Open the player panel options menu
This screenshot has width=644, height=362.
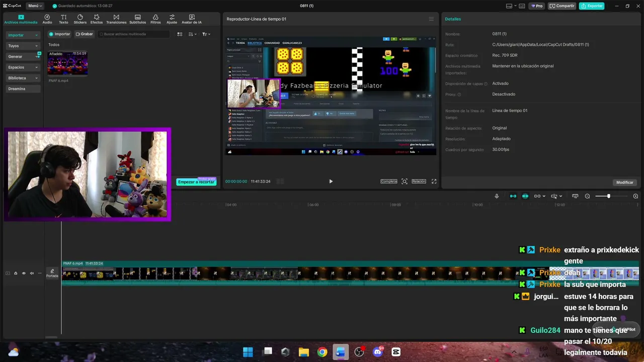pyautogui.click(x=431, y=19)
